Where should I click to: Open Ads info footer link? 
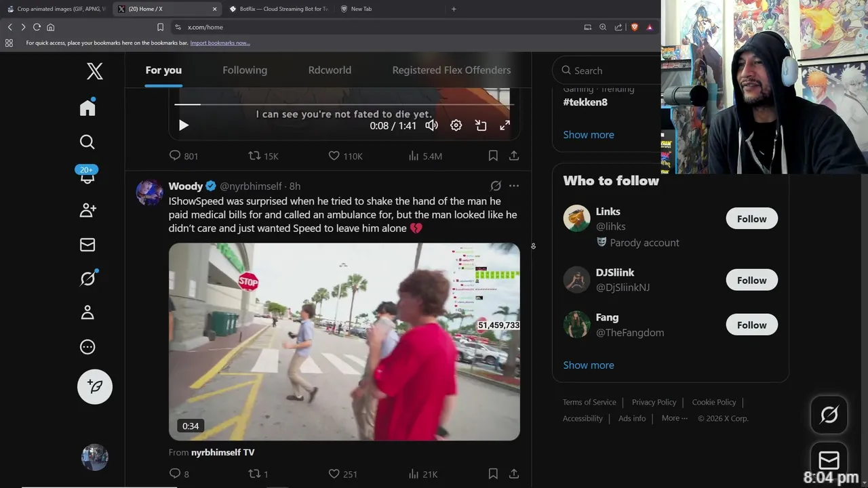[632, 419]
